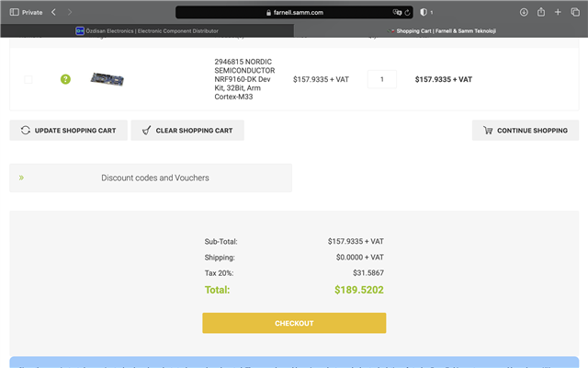
Task: Click the Tax 20% value $31.5867
Action: coord(368,273)
